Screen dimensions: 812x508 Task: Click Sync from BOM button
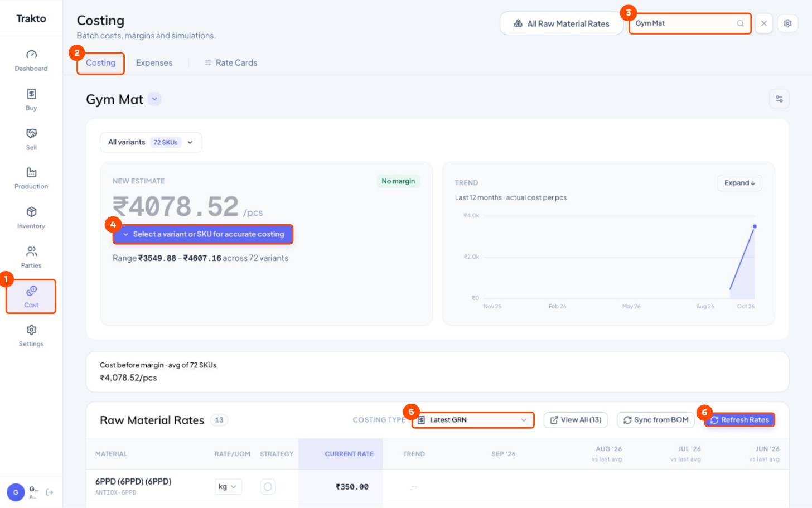(x=656, y=420)
